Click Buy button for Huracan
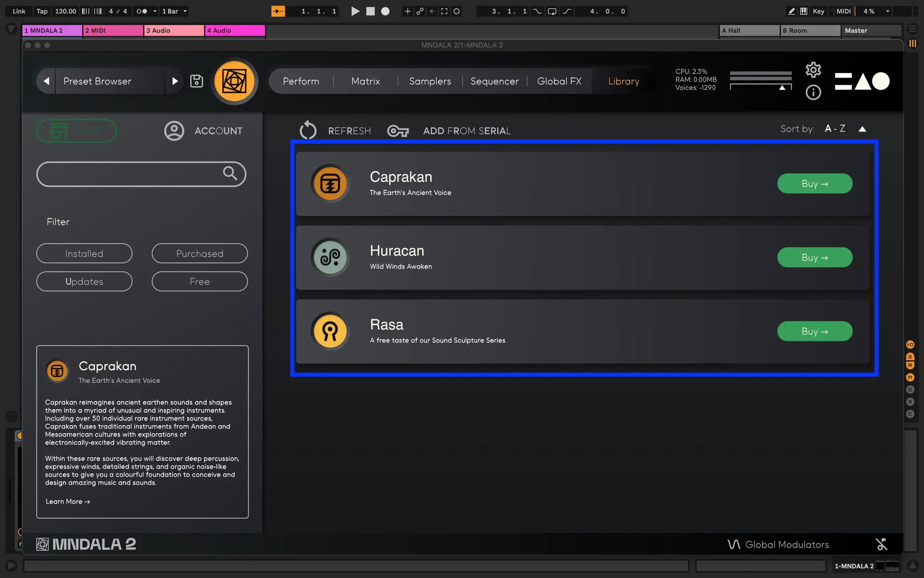This screenshot has width=924, height=578. pos(815,257)
